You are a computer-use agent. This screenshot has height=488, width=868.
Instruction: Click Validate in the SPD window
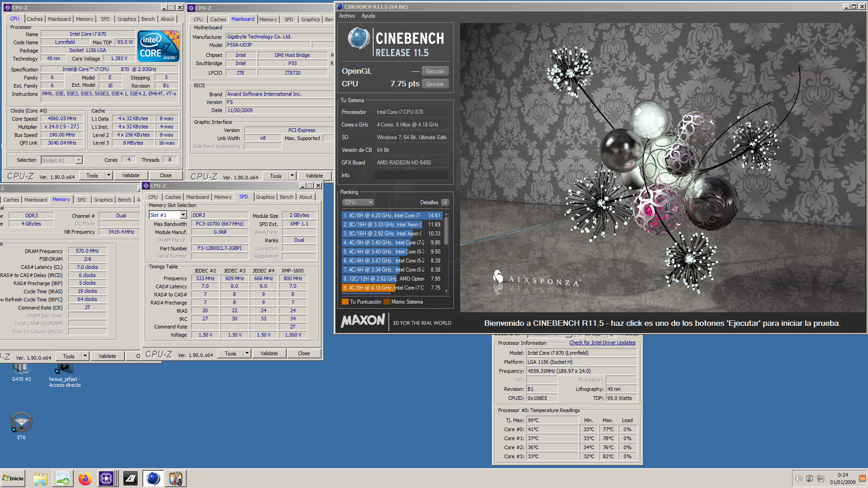[269, 353]
